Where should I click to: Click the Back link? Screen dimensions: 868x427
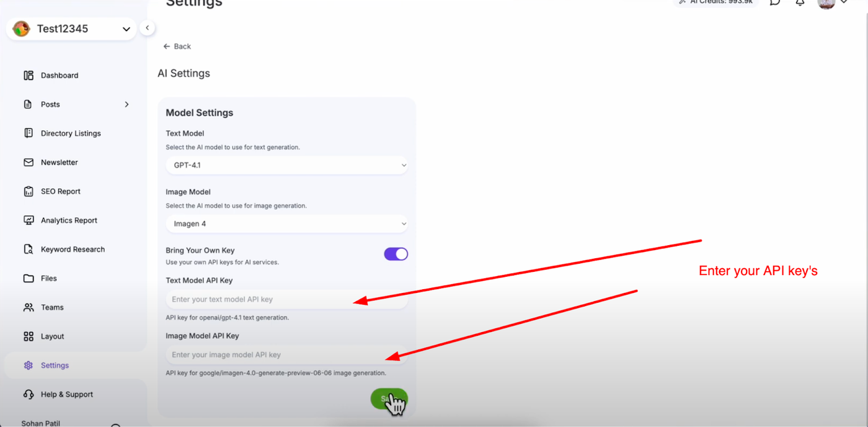[177, 47]
